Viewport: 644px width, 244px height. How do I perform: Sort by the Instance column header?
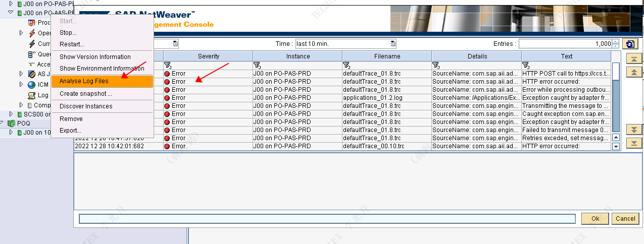tap(298, 56)
